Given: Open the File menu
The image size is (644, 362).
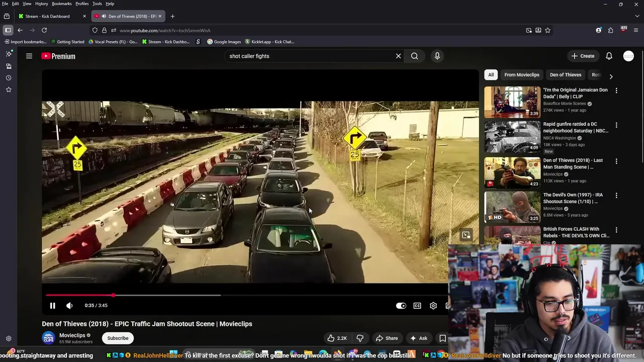Looking at the screenshot, I should (x=5, y=4).
